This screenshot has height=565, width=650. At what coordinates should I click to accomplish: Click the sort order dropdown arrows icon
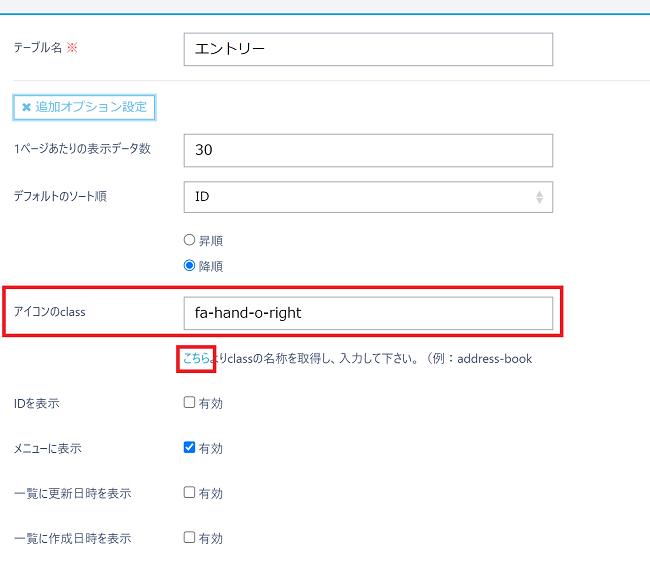(x=540, y=197)
